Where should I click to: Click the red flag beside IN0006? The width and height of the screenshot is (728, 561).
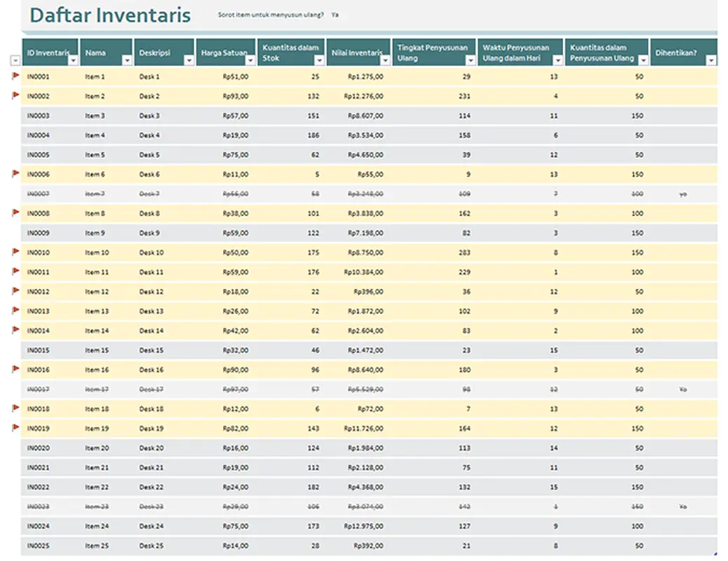pyautogui.click(x=15, y=173)
